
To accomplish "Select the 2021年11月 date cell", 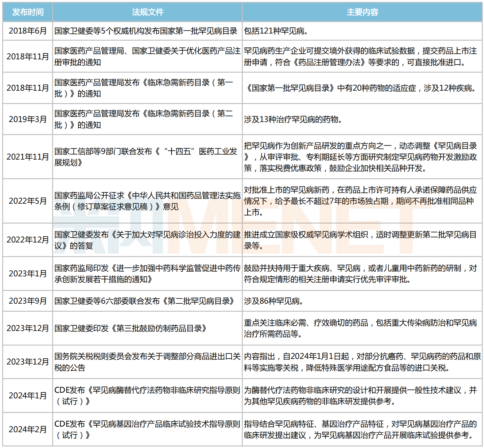I will click(x=28, y=157).
